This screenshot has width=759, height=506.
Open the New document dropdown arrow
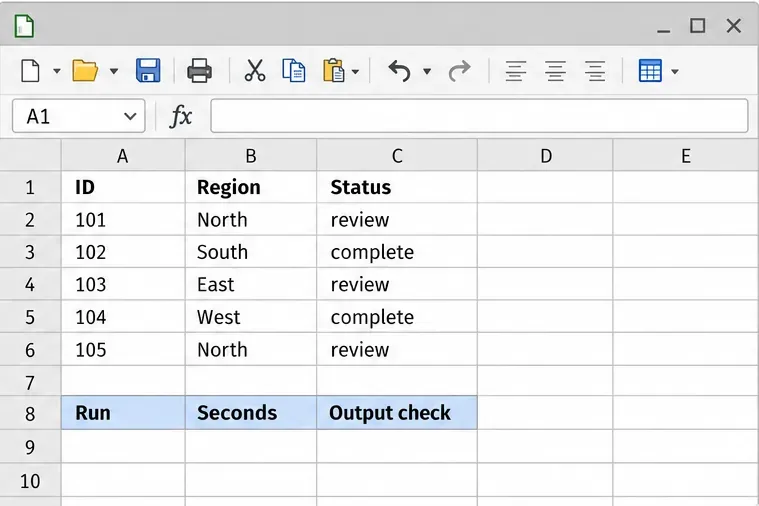[57, 72]
